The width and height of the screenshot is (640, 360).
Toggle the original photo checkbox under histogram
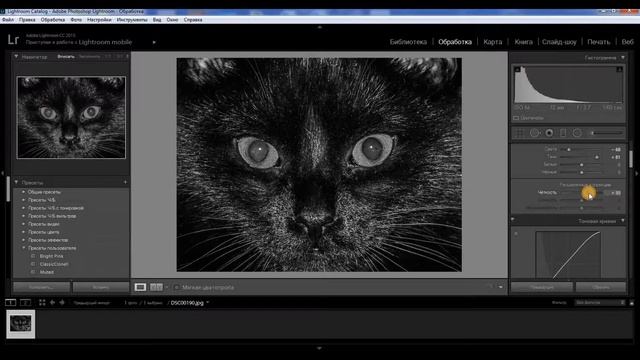[516, 118]
